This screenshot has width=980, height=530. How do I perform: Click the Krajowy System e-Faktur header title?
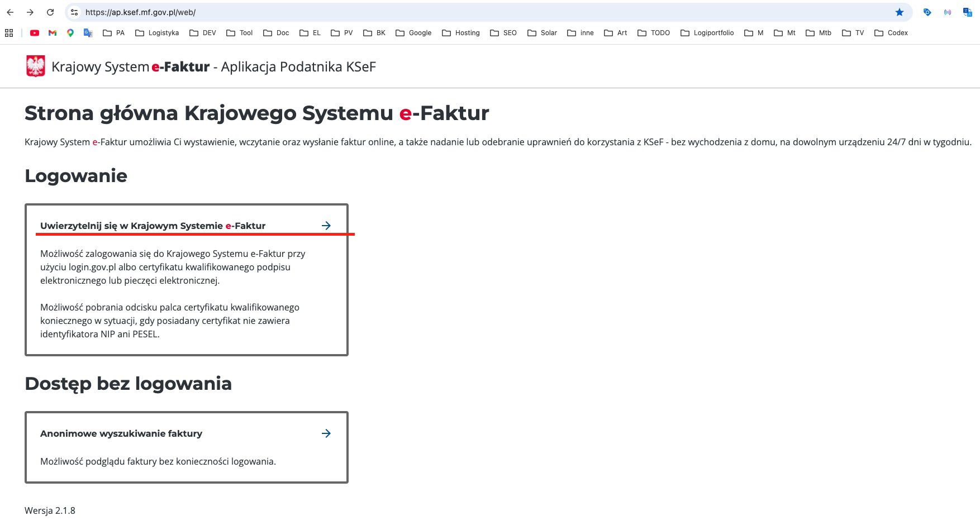(x=213, y=67)
